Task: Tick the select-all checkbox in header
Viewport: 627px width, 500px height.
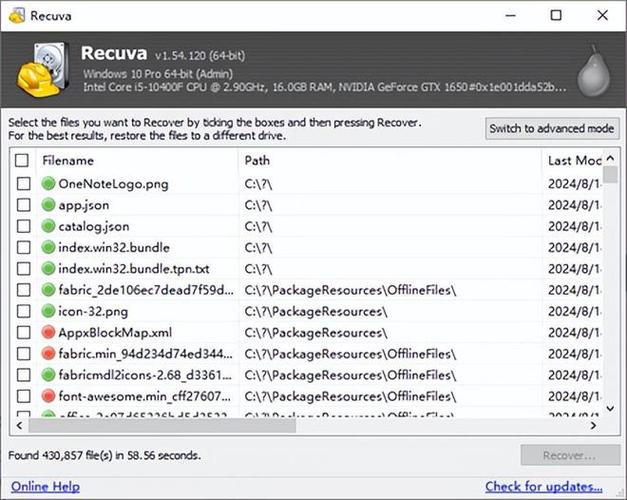Action: point(22,160)
